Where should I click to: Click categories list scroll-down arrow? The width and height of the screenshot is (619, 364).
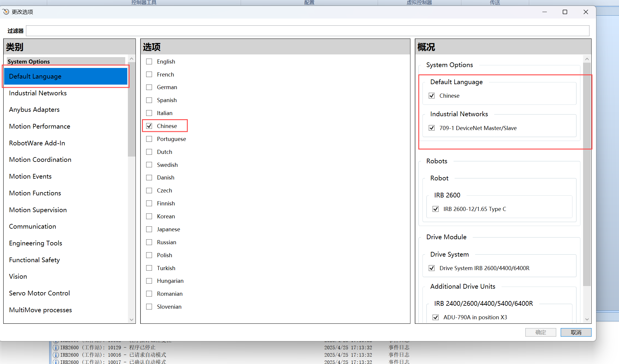[x=132, y=320]
